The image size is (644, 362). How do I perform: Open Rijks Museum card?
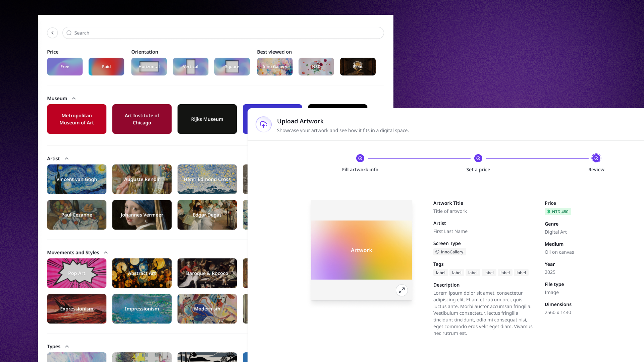207,119
